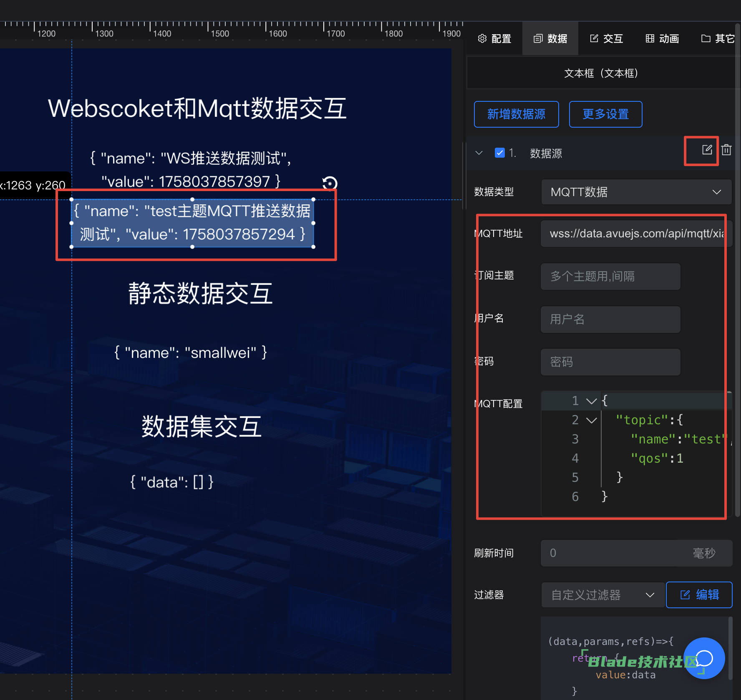Fold the "topic" line 2 block
The height and width of the screenshot is (700, 741).
point(591,421)
